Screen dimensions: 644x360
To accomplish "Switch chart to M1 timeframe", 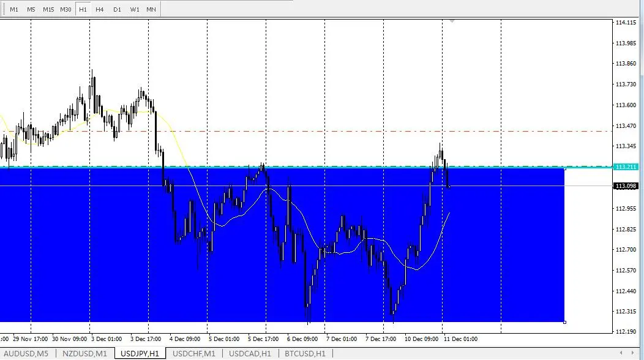I will [14, 9].
